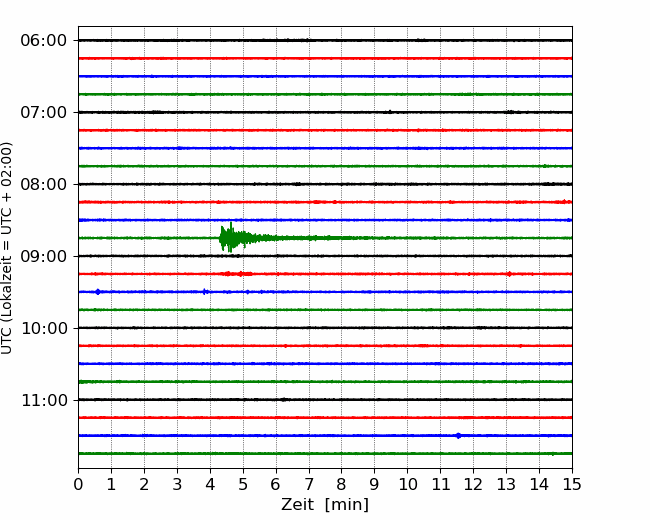650x520 pixels.
Task: Click the 08:00 time axis label
Action: tap(44, 185)
